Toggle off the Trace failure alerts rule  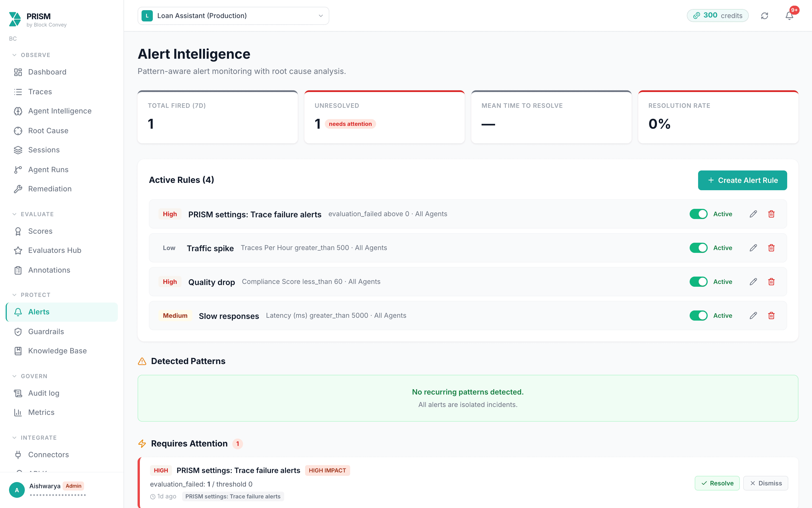click(699, 214)
